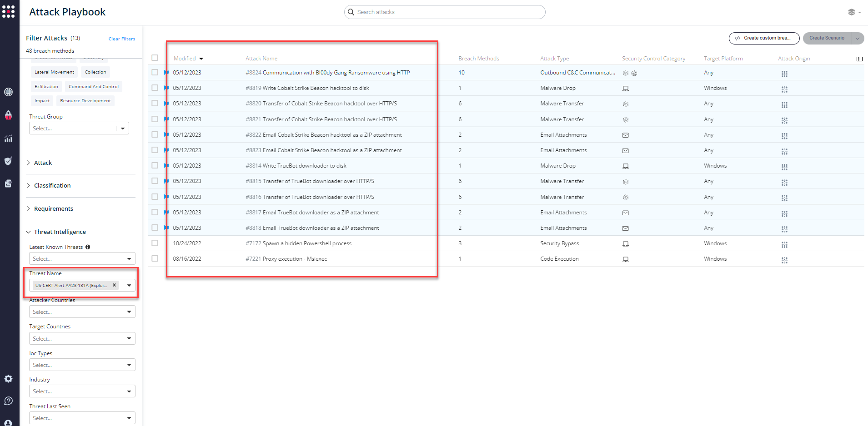Click the column customization icon above the table
The image size is (868, 426).
(860, 59)
